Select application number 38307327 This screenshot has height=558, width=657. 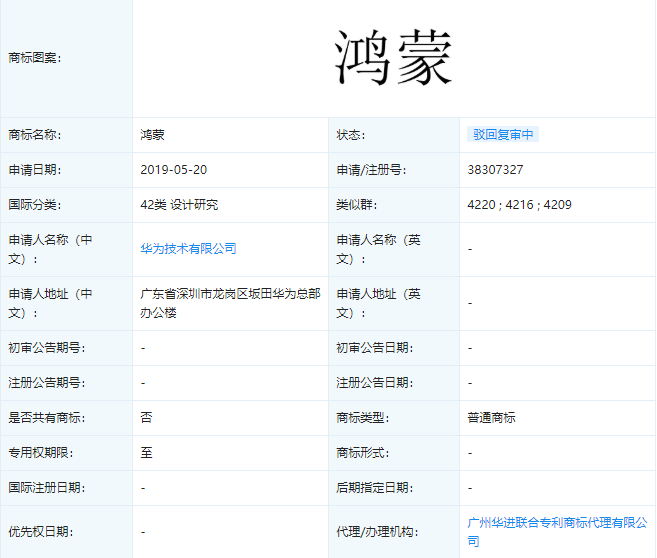tap(495, 170)
